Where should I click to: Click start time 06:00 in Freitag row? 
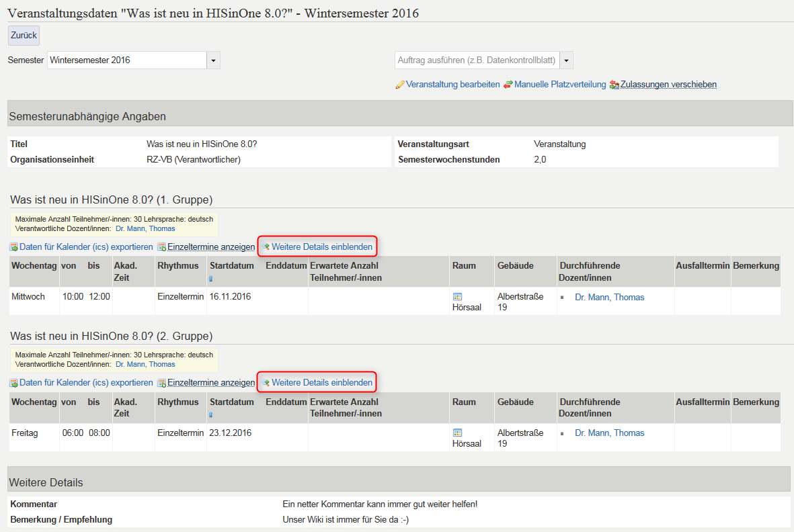73,433
